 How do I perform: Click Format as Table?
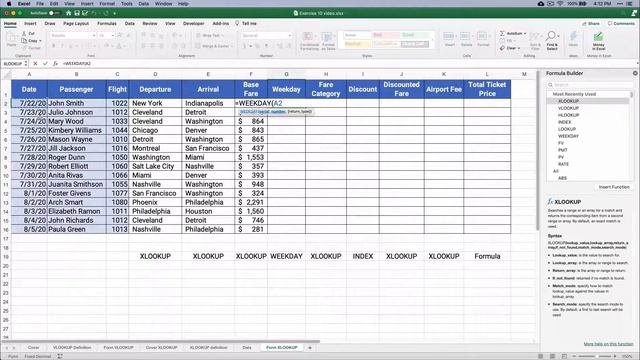(328, 41)
